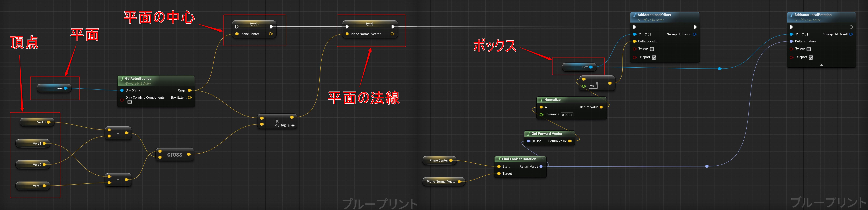Click the exec input pin of AddActorLocalOffset

tap(634, 27)
